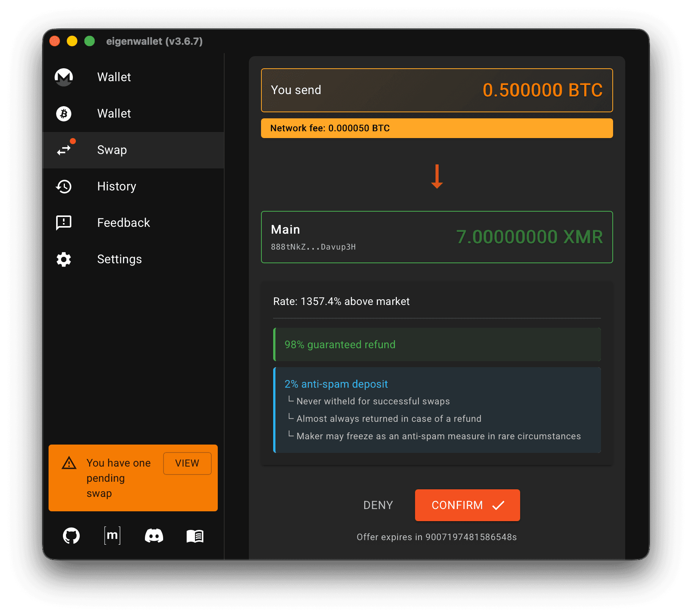The image size is (692, 616).
Task: Click the pending swap warning triangle
Action: pos(69,463)
